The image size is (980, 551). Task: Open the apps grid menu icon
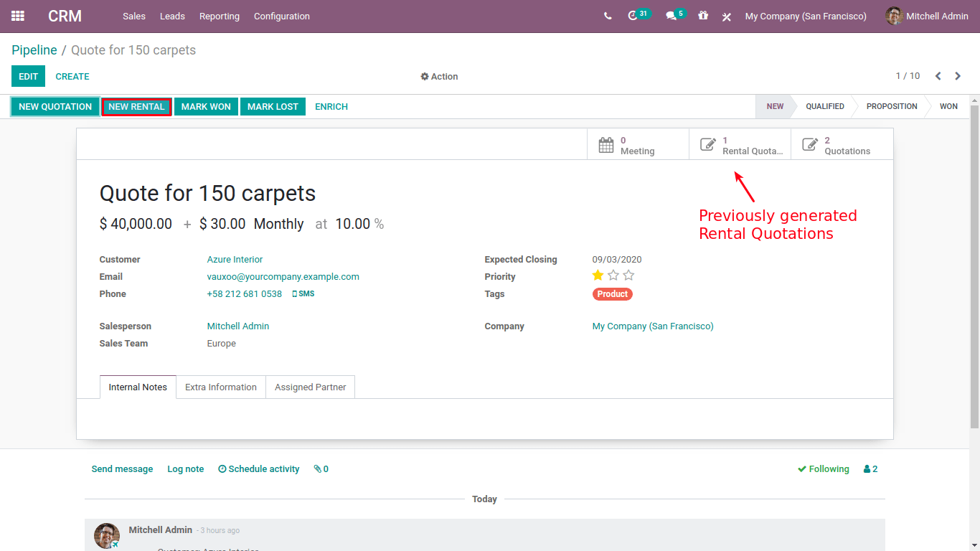click(x=18, y=16)
